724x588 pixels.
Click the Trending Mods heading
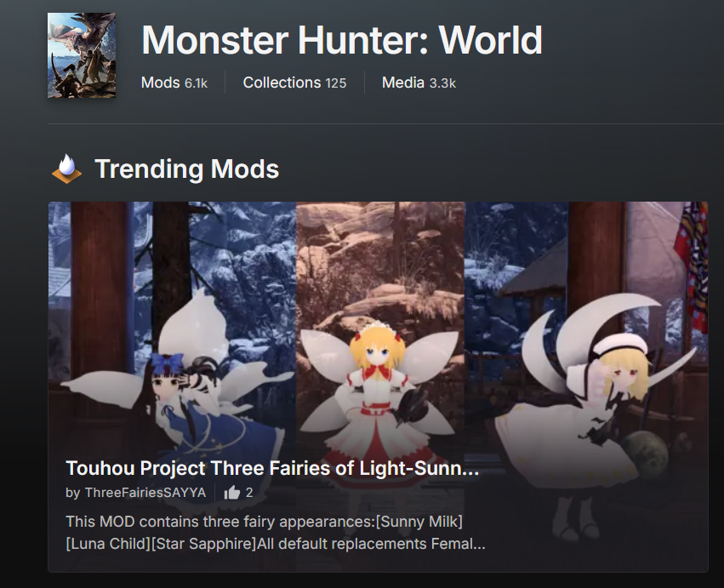(x=186, y=168)
